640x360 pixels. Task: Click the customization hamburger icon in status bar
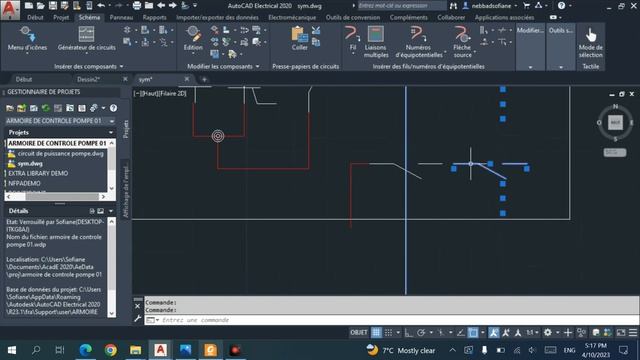tap(633, 333)
